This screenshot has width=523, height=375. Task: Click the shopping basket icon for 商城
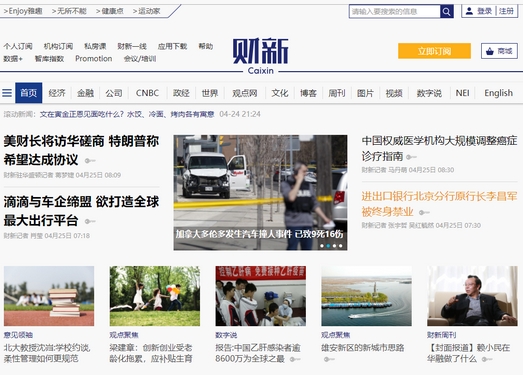tap(490, 51)
